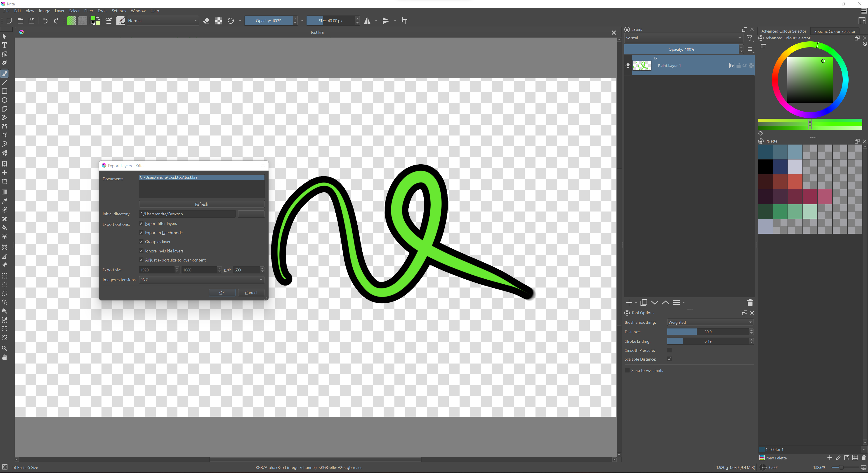Switch to Specific Colour Selector tab
The height and width of the screenshot is (473, 868).
pyautogui.click(x=835, y=31)
